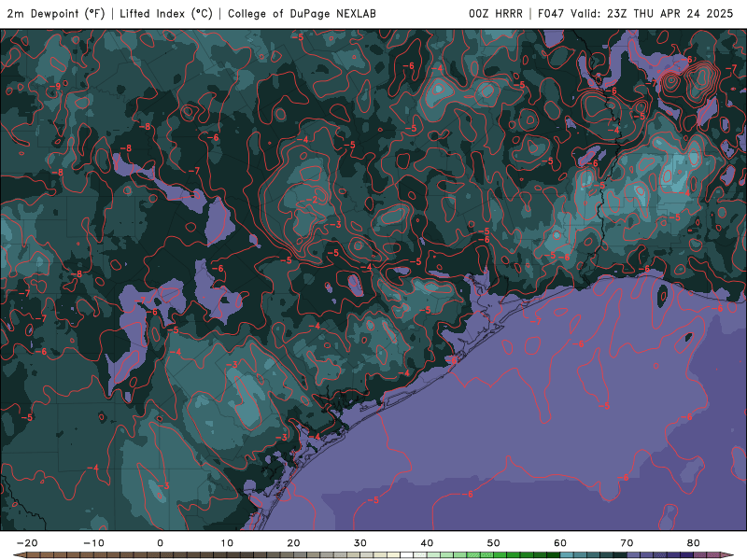Pick the bright green swatch below 50

500,554
